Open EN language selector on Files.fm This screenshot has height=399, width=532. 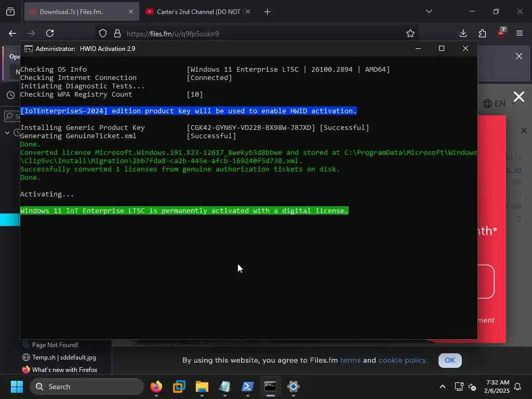(x=495, y=104)
